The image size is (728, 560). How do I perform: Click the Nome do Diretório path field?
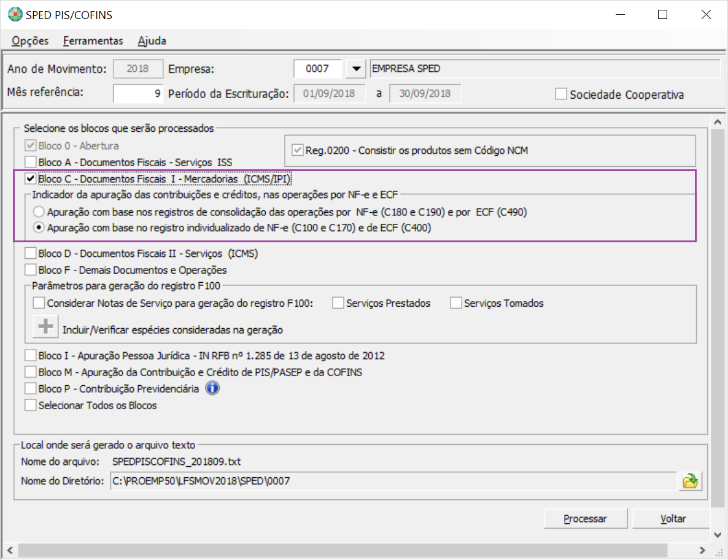pos(393,481)
